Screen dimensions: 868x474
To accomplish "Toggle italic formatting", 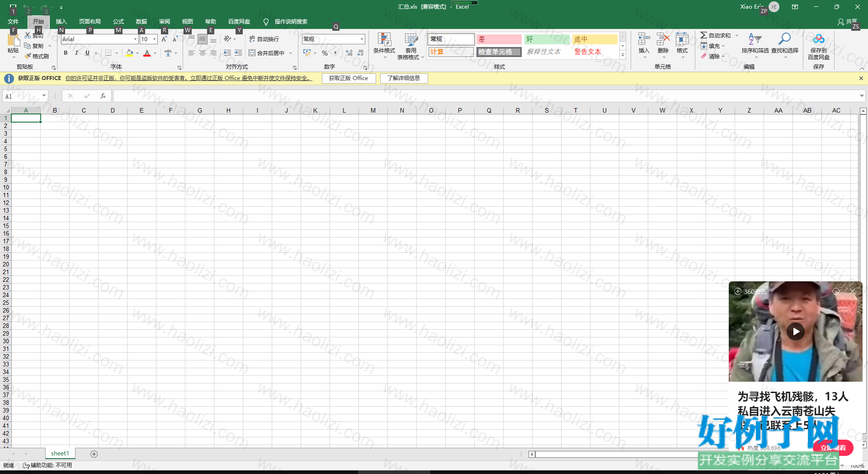I will pos(76,53).
